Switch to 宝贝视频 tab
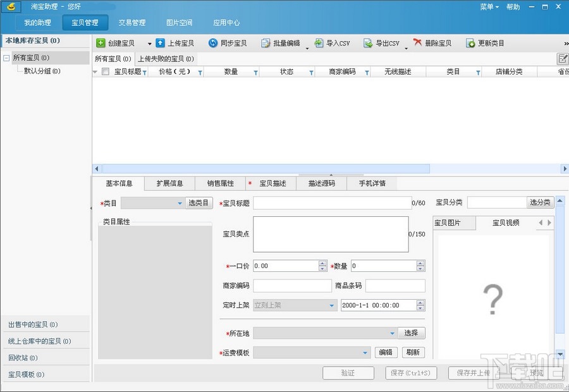This screenshot has height=392, width=569. (x=506, y=223)
